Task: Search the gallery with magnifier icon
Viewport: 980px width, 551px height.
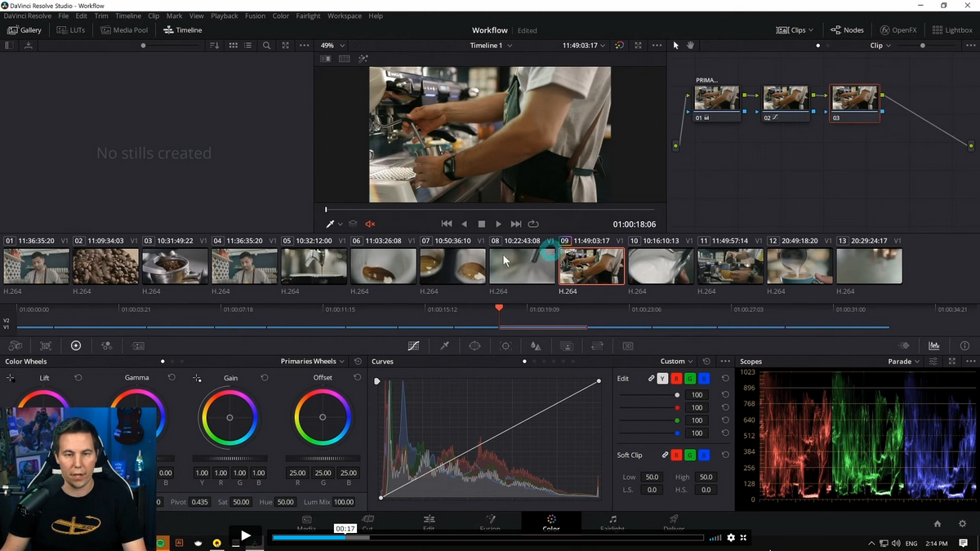Action: 266,46
